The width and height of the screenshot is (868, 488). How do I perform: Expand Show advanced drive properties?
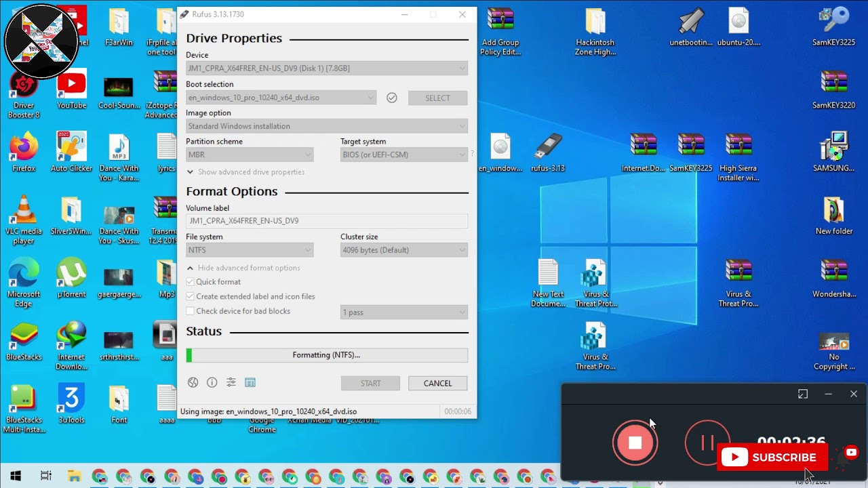(x=245, y=172)
